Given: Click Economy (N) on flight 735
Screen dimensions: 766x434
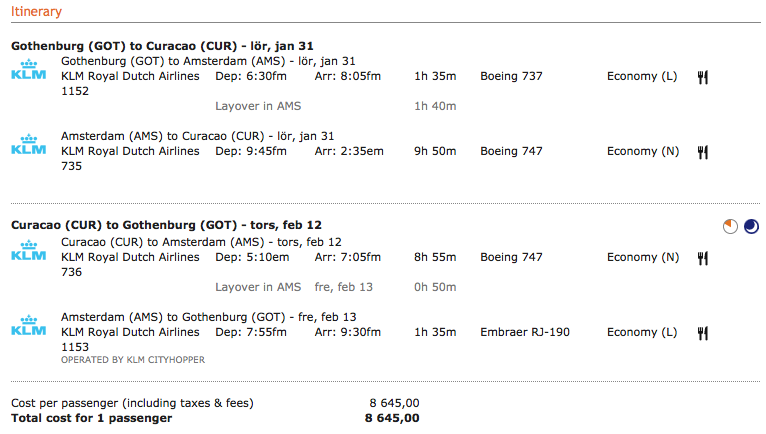Looking at the screenshot, I should pos(643,151).
